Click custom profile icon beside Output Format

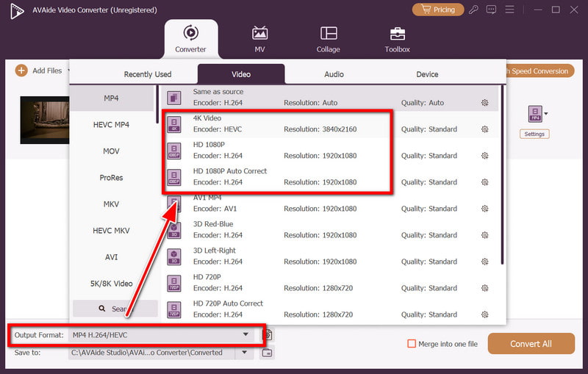(267, 334)
